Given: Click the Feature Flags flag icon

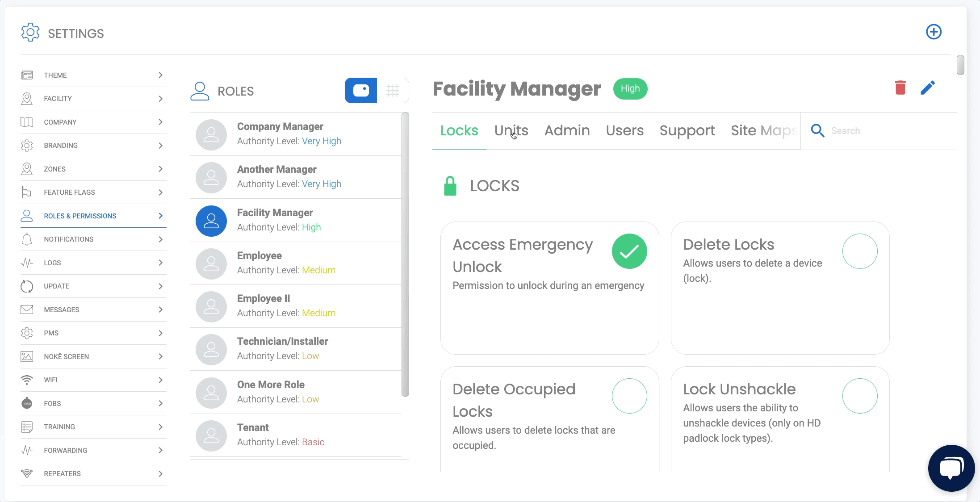Looking at the screenshot, I should pos(27,192).
